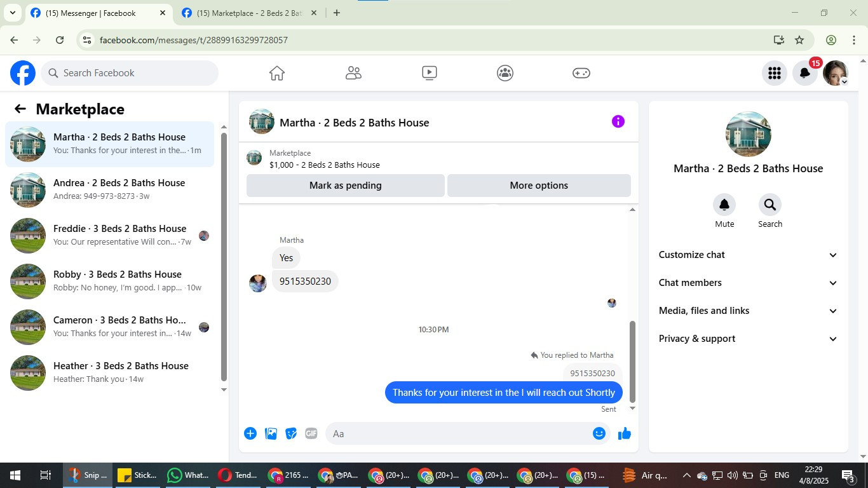Open Sticky Notes from taskbar
This screenshot has height=488, width=868.
click(138, 475)
